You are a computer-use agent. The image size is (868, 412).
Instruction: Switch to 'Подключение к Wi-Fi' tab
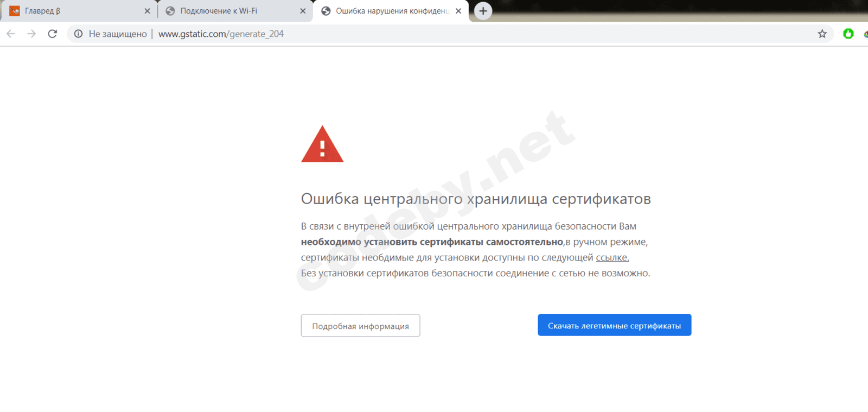point(234,11)
